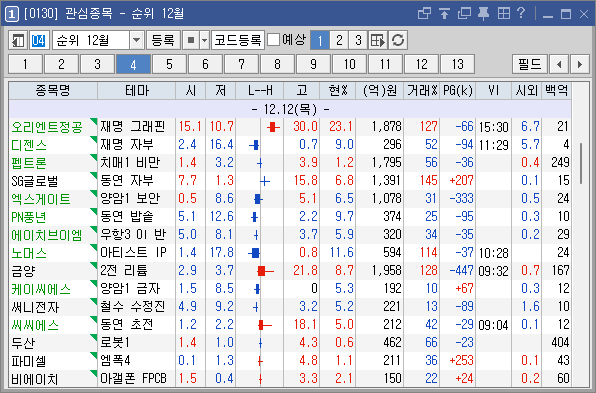
Task: Click the 순위 12월 watchlist name field
Action: point(91,40)
